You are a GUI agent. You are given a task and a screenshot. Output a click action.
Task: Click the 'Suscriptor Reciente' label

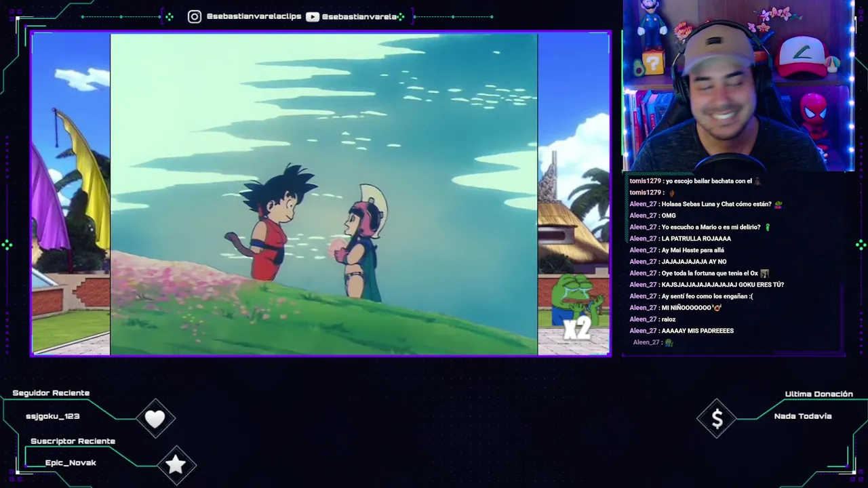click(x=73, y=441)
